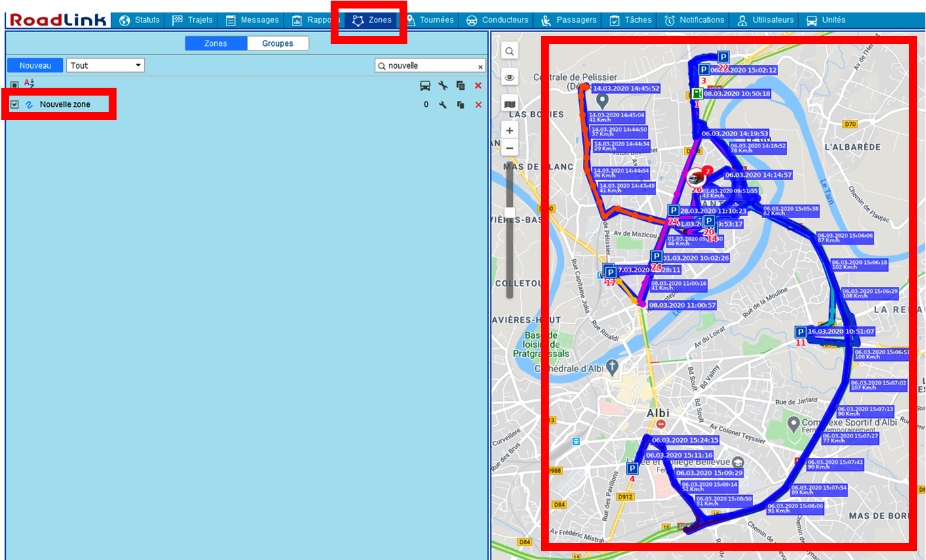Switch to the Groupes tab
The image size is (926, 560).
(278, 43)
